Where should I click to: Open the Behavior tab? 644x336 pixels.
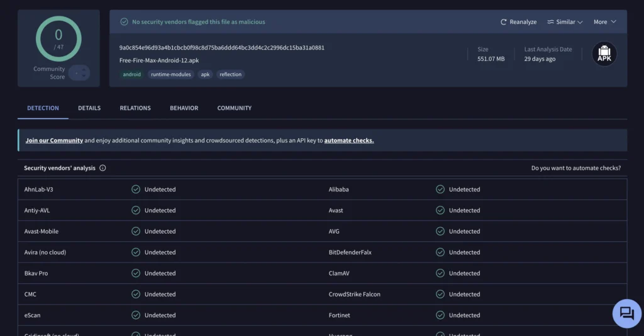184,108
